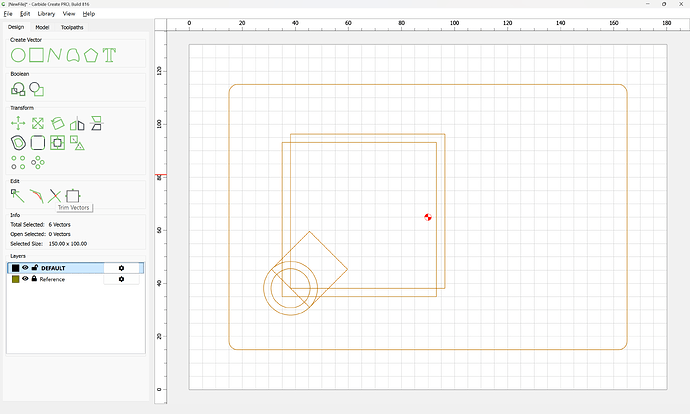Click the Boolean subtract icon with overlapping shapes
The height and width of the screenshot is (414, 690).
[x=37, y=89]
